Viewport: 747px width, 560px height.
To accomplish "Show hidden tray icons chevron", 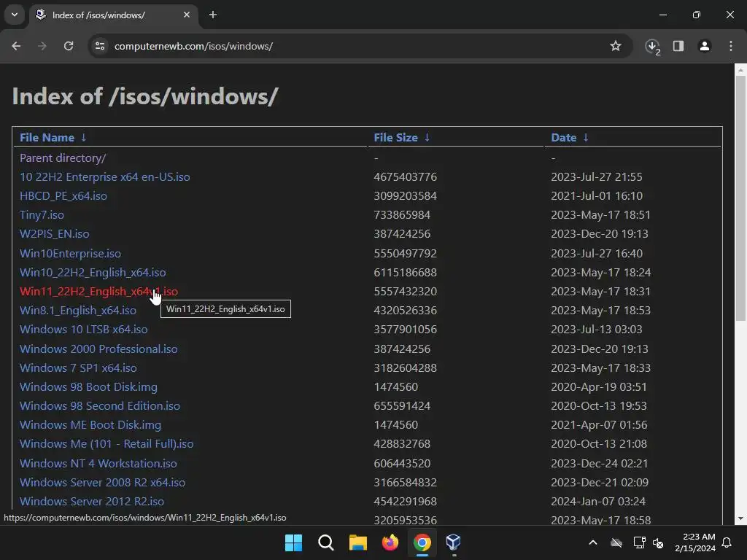I will click(x=593, y=542).
